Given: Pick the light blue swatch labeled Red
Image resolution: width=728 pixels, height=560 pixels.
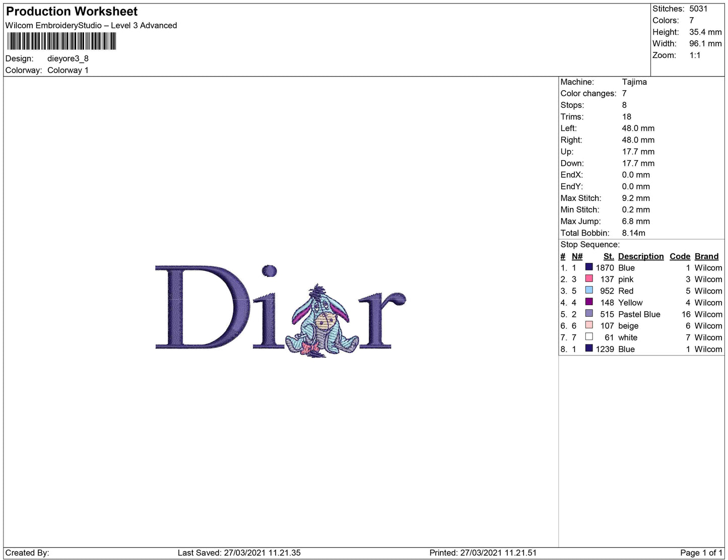Looking at the screenshot, I should point(588,290).
